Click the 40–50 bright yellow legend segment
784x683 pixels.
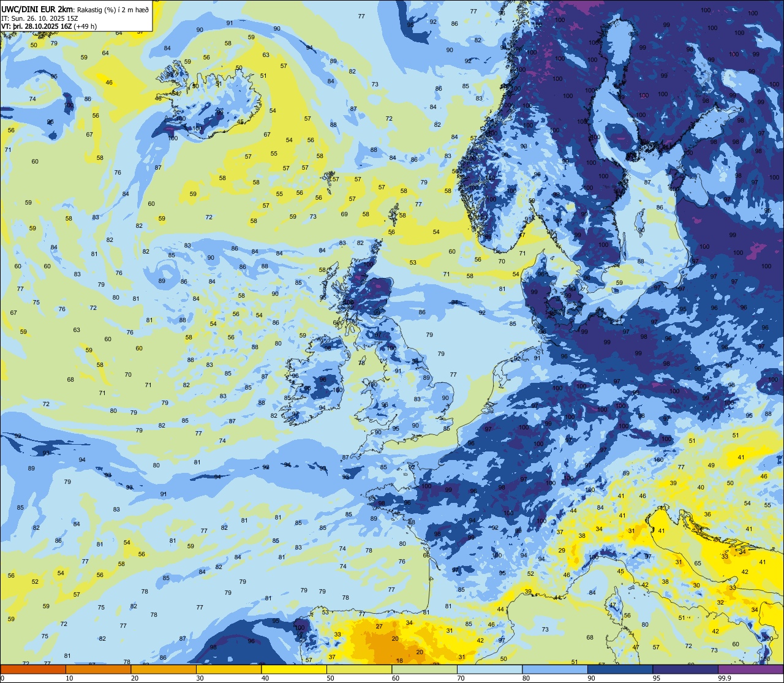294,670
